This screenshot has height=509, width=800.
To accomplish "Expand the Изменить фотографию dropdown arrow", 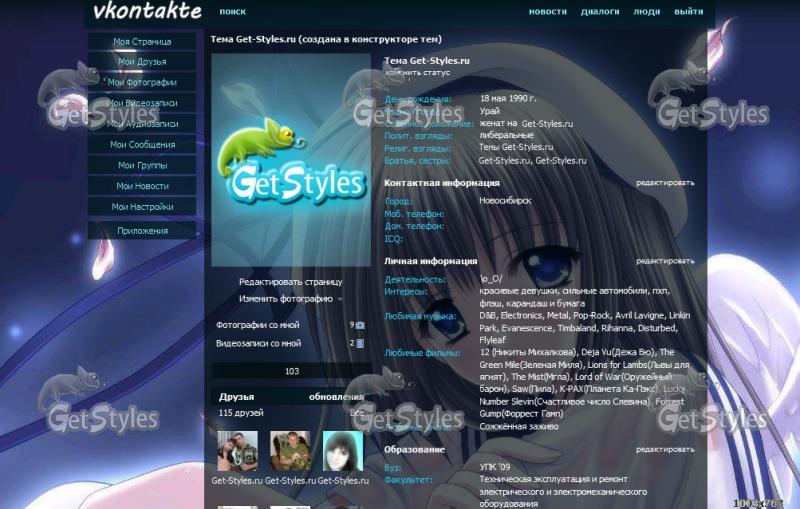I will coord(340,299).
